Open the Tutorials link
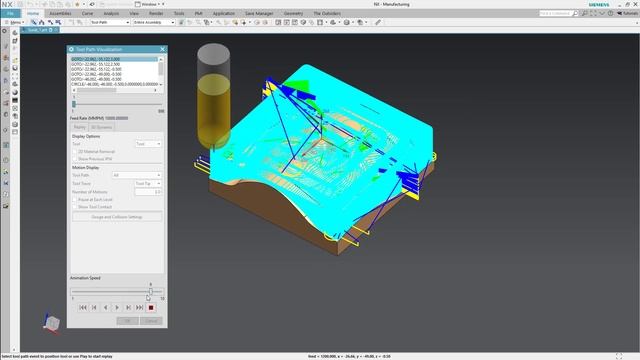The image size is (640, 360). pos(627,13)
